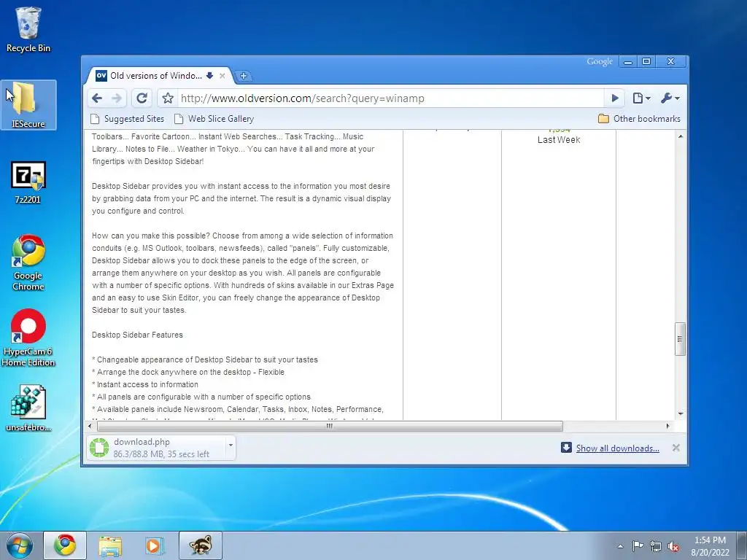Go back with Chrome's back arrow
The image size is (747, 560).
tap(97, 98)
